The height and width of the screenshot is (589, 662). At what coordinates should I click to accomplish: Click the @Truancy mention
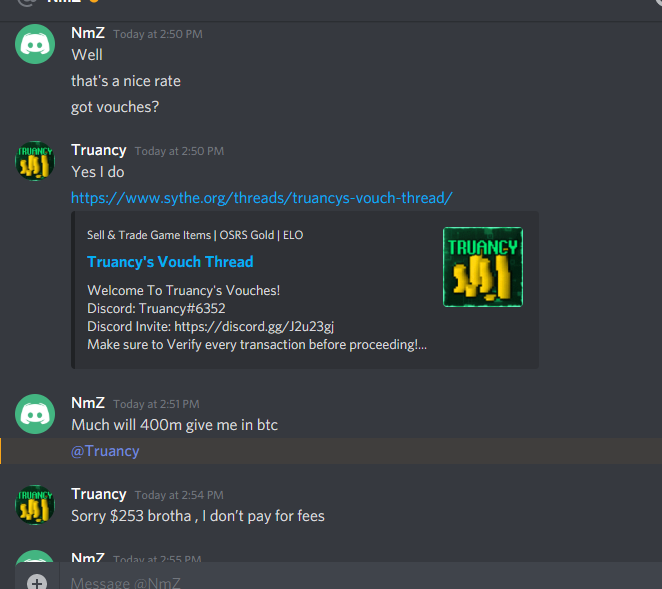click(x=105, y=451)
